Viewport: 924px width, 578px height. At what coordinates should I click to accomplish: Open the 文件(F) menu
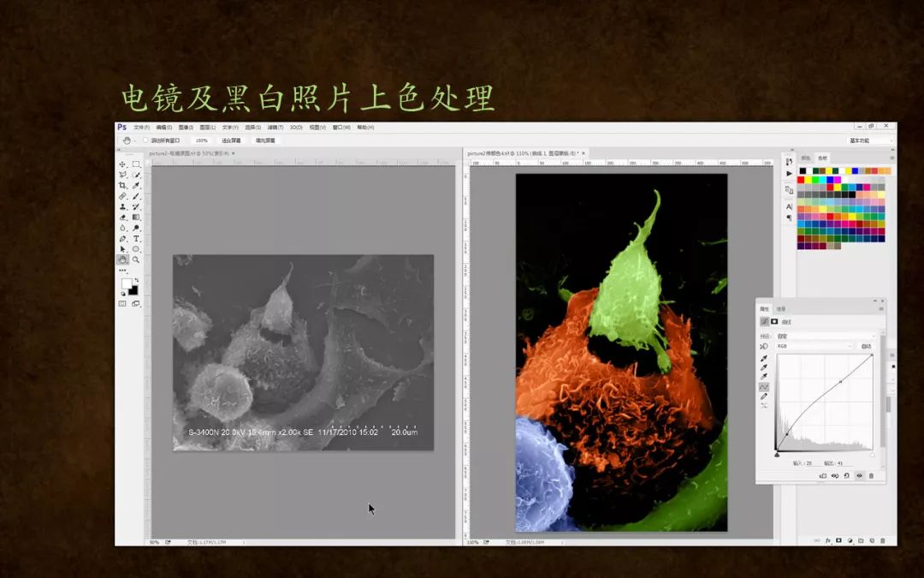(x=141, y=128)
